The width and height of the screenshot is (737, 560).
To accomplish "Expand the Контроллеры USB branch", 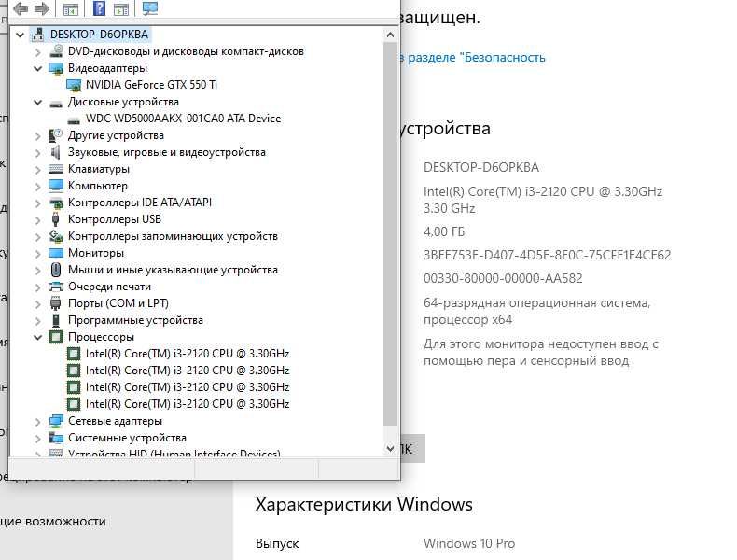I will [x=38, y=219].
